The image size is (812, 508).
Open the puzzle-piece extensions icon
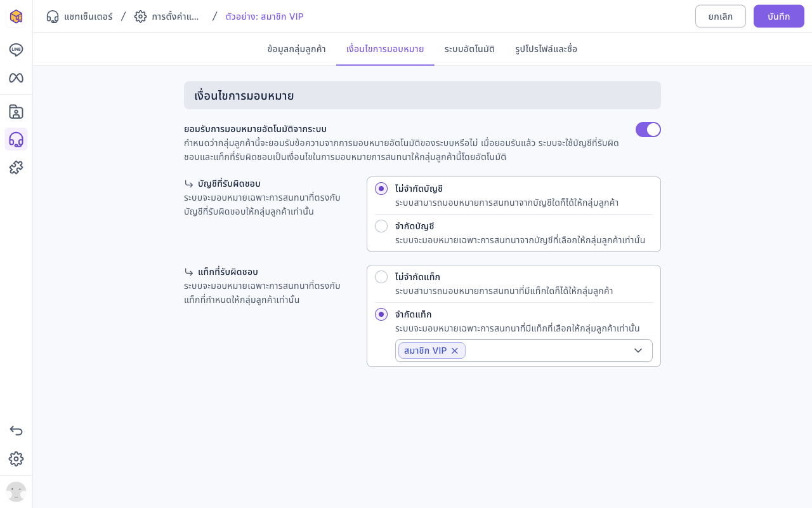click(16, 168)
